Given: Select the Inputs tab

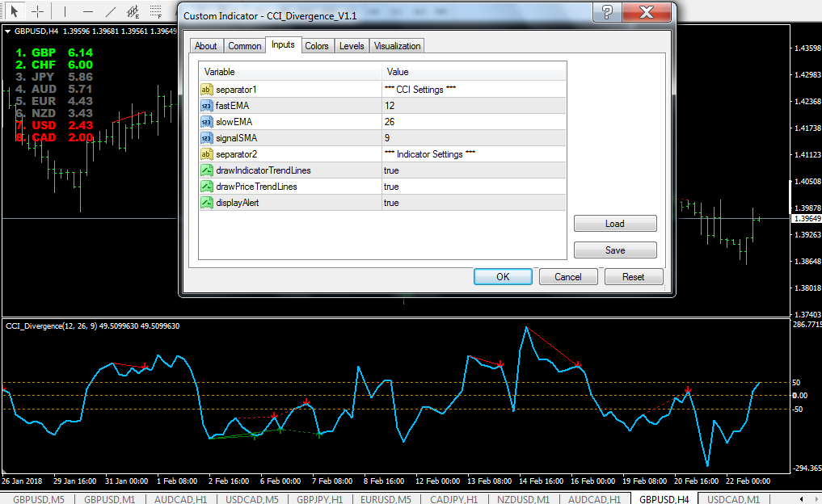Looking at the screenshot, I should [283, 45].
